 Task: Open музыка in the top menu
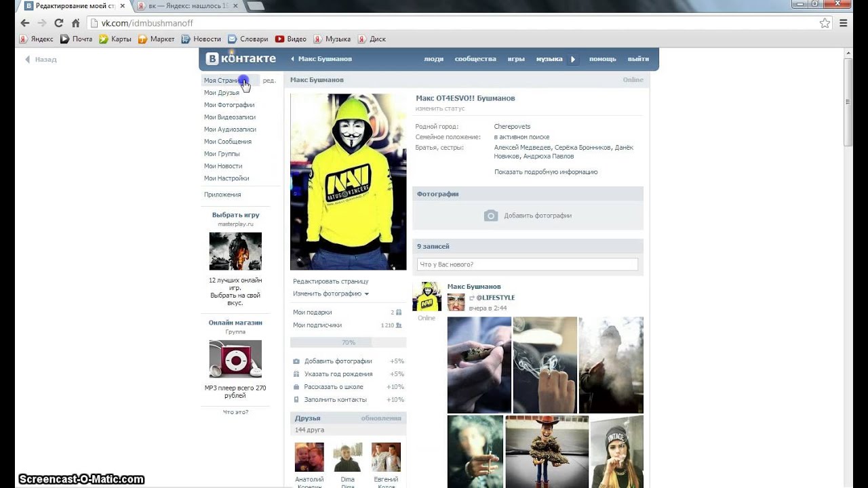(549, 59)
